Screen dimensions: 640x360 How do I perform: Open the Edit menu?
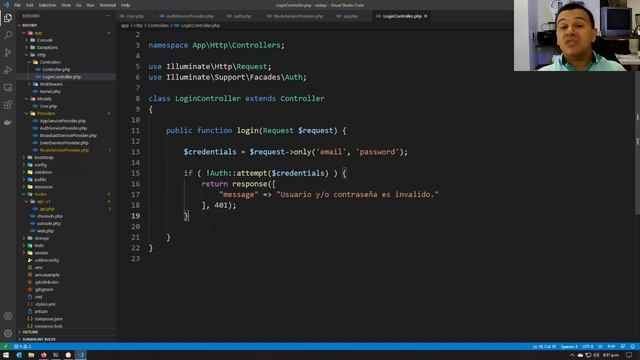tap(30, 5)
